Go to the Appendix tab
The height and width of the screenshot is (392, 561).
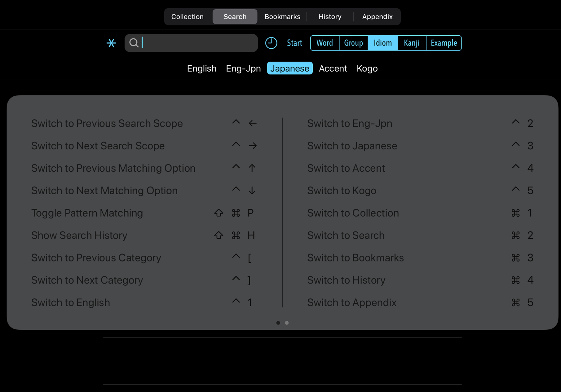click(377, 16)
